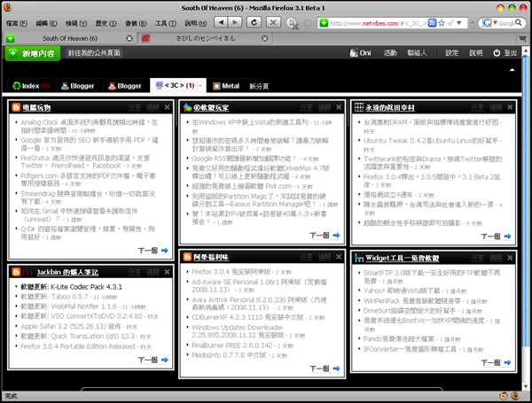Open the K-Lite Codec Pack 4.3.1 article
532x403 pixels.
tap(71, 287)
